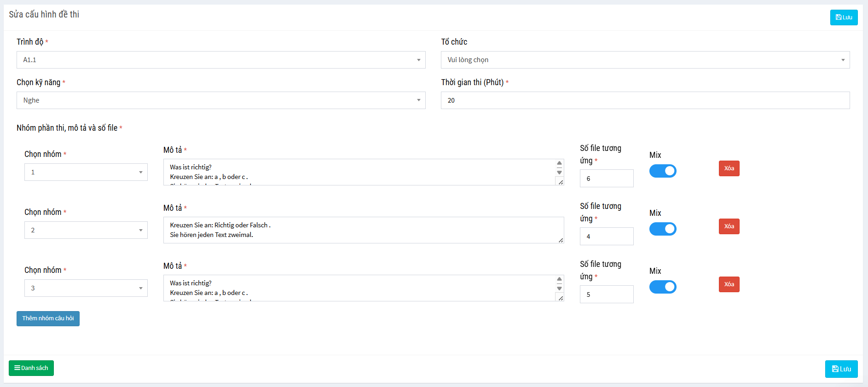Click resize handle of second Mô tả textarea

(x=561, y=240)
